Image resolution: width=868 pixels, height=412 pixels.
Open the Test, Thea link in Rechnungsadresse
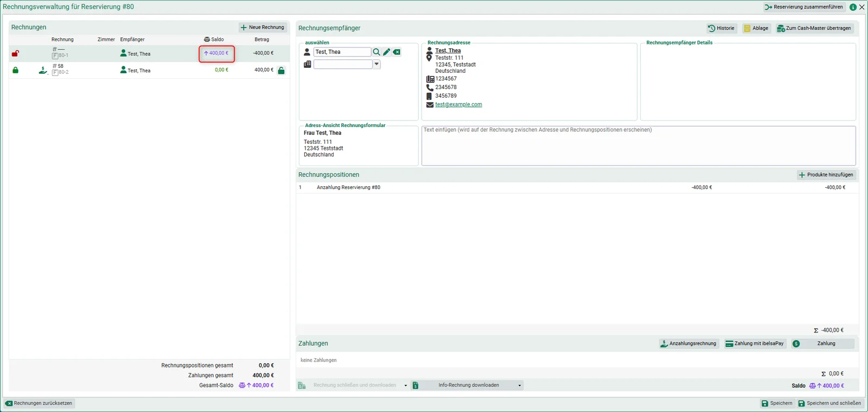(448, 50)
